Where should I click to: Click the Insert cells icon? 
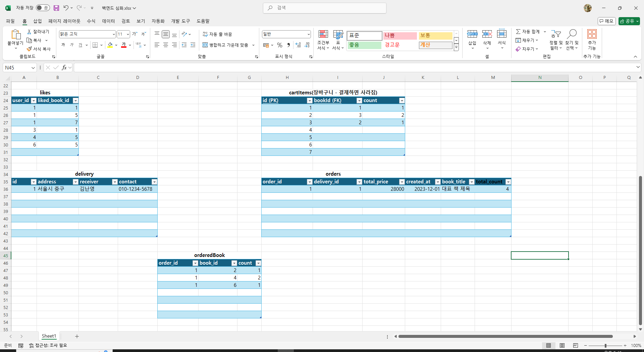tap(472, 34)
